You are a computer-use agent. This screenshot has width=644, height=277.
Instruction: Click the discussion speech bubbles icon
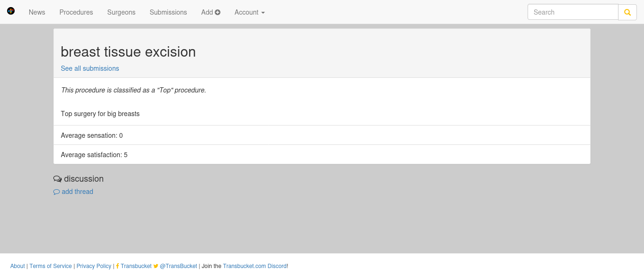click(58, 179)
